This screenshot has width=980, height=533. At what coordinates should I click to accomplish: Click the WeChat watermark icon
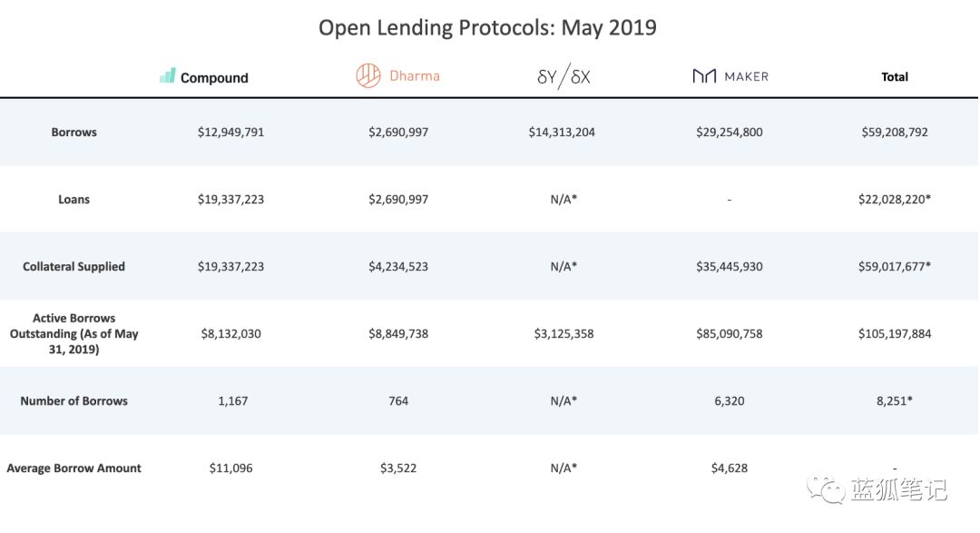[x=825, y=488]
